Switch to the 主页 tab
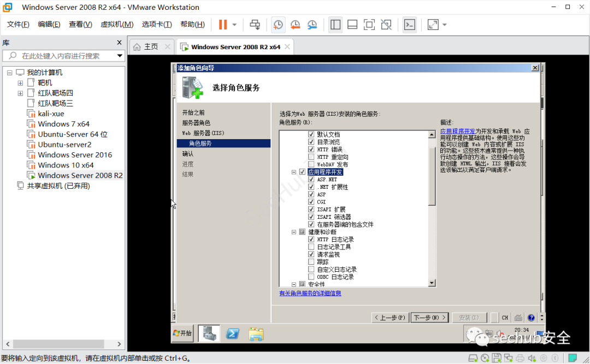The image size is (590, 364). 151,47
